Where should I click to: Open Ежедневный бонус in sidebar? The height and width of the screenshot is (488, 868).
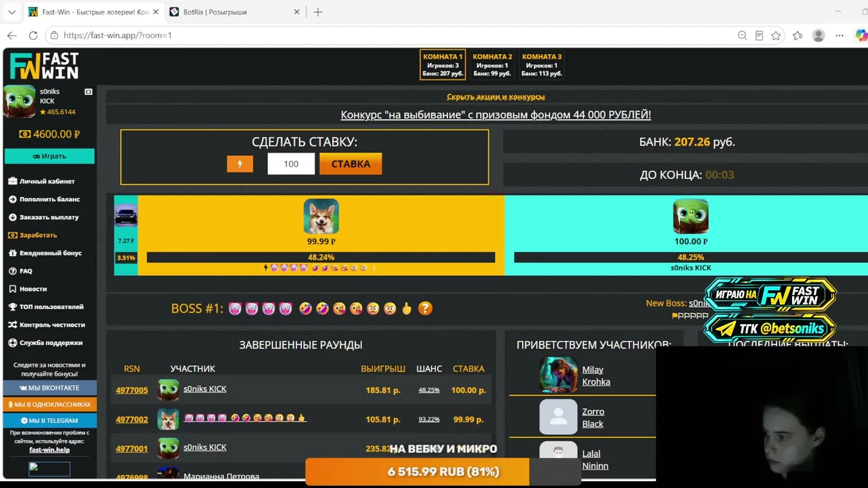[x=45, y=253]
